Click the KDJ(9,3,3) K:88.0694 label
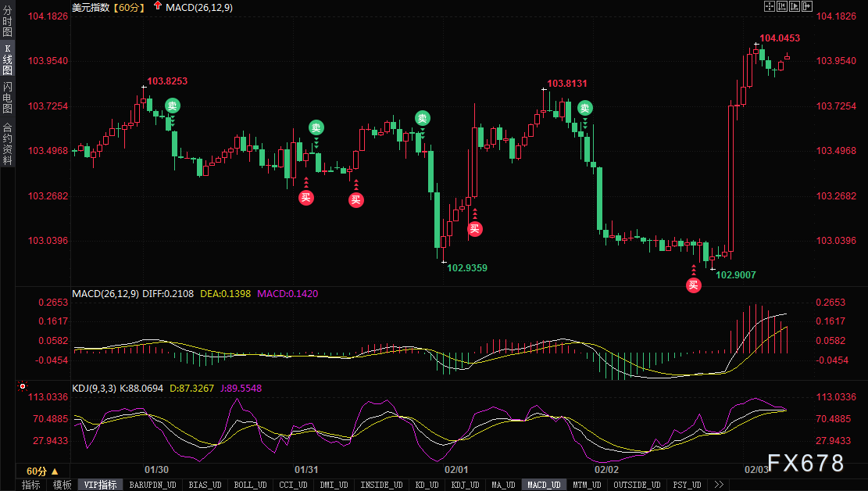 [x=118, y=389]
